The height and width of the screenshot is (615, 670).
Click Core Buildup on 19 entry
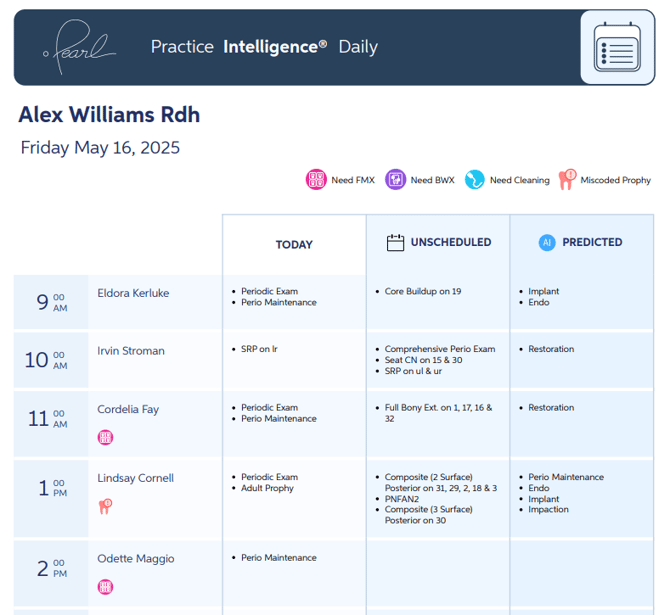tap(423, 292)
